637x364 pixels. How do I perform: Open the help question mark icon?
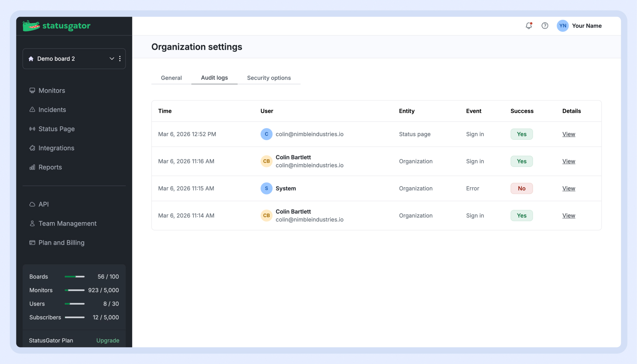click(x=545, y=25)
